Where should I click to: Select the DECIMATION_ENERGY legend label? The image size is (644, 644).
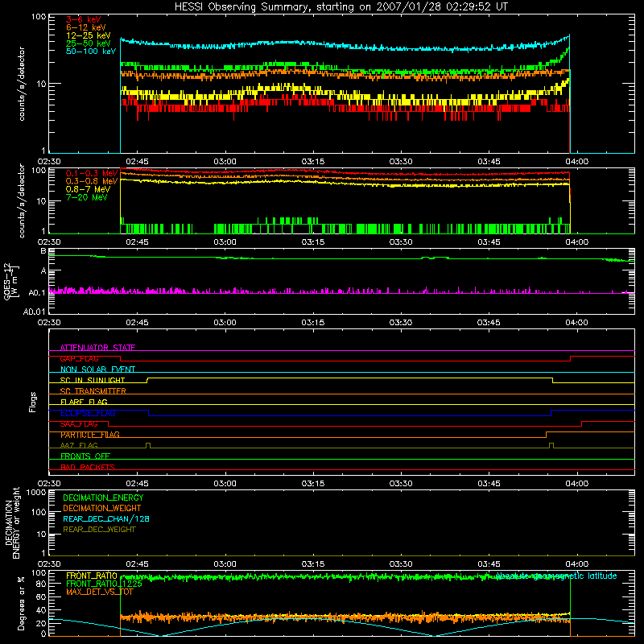coord(103,497)
